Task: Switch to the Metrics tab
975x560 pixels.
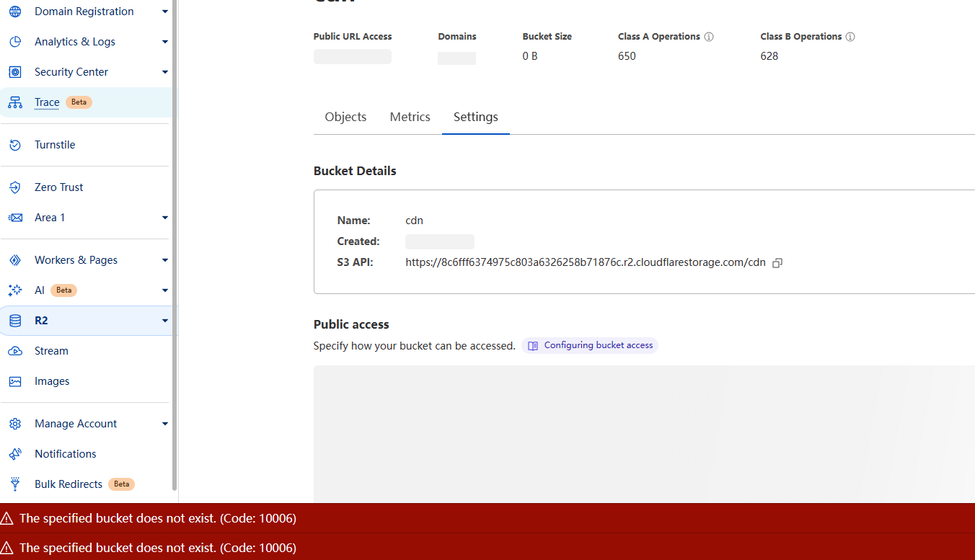Action: [410, 117]
